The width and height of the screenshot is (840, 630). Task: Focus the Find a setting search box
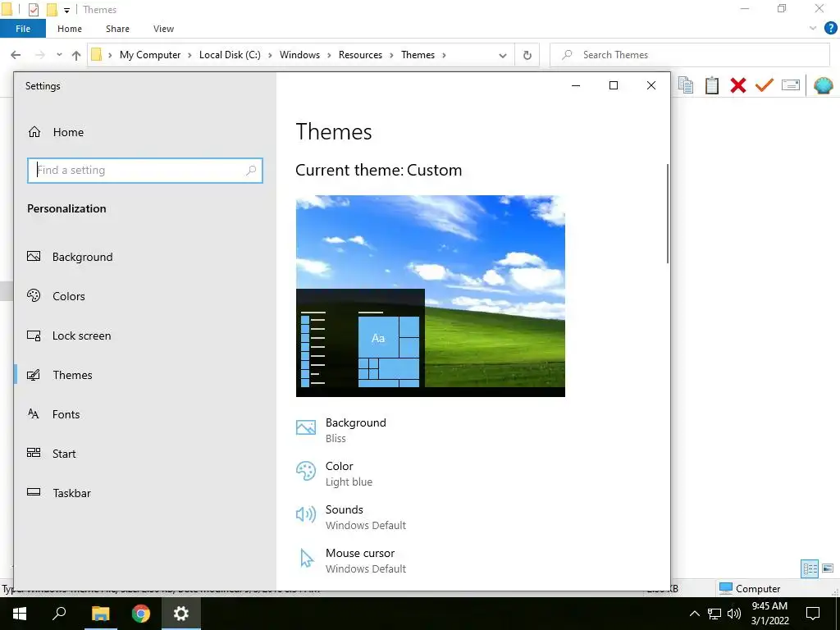coord(145,171)
